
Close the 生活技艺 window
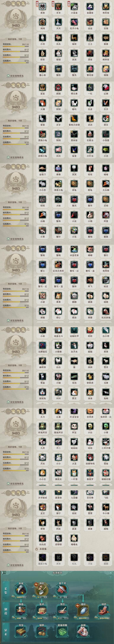(111, 573)
